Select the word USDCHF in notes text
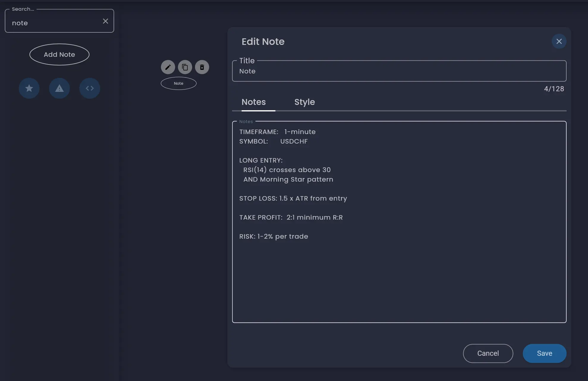 (294, 141)
